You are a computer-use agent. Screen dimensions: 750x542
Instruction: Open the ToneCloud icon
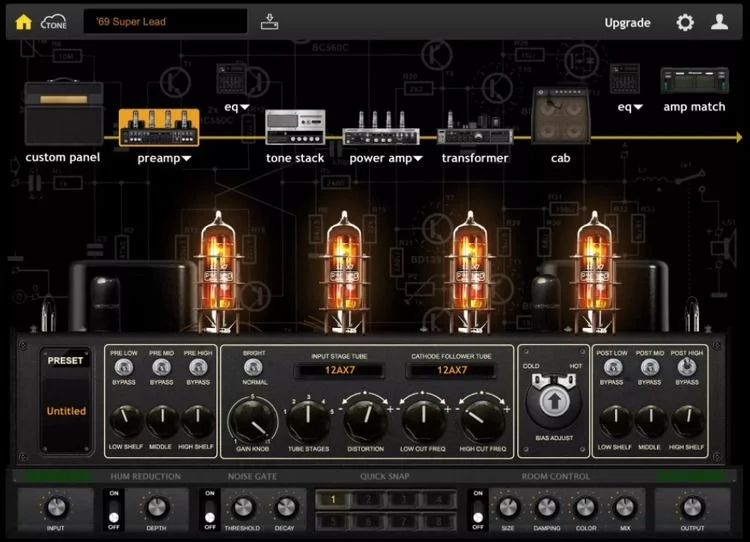54,22
